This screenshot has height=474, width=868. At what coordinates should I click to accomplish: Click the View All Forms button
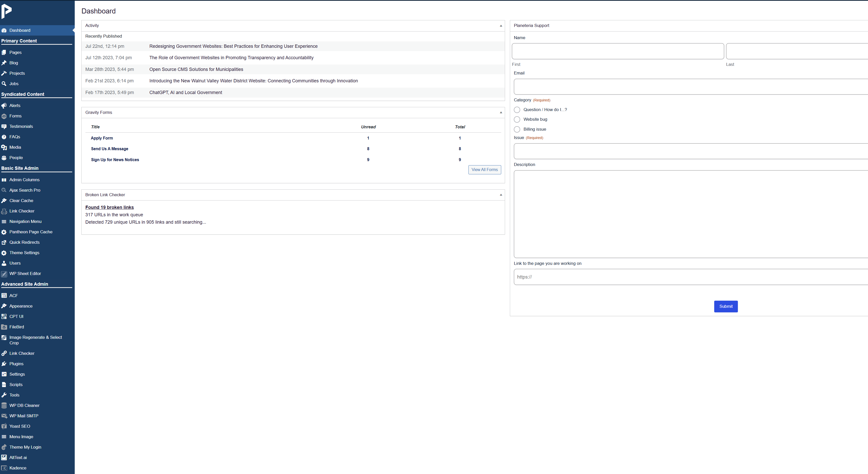click(x=484, y=170)
